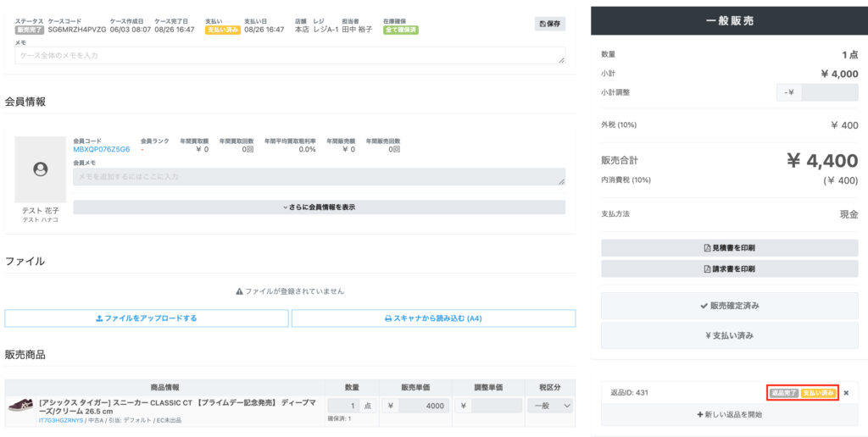Click the member avatar placeholder icon
868x437 pixels.
point(40,169)
